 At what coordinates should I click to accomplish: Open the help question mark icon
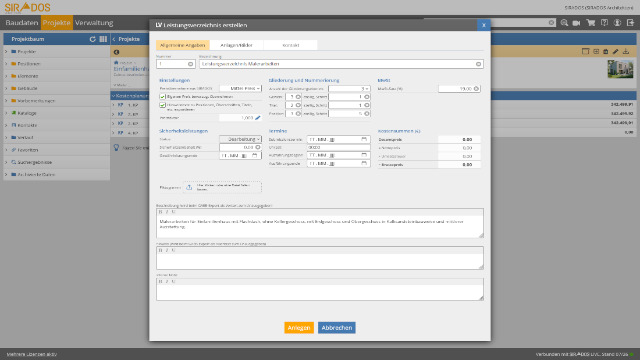pyautogui.click(x=604, y=23)
